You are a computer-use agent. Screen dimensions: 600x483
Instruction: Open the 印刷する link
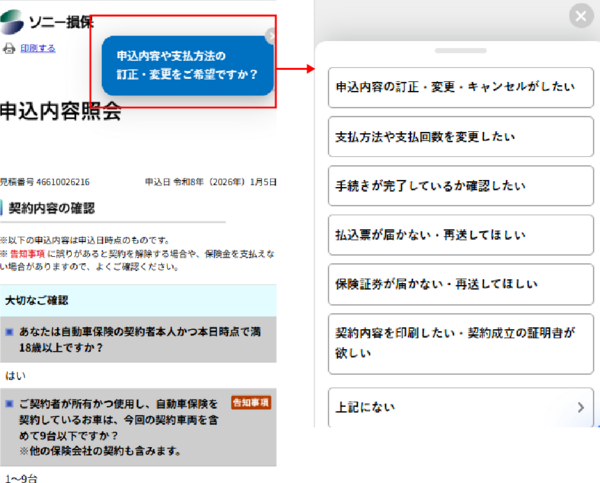pyautogui.click(x=38, y=48)
